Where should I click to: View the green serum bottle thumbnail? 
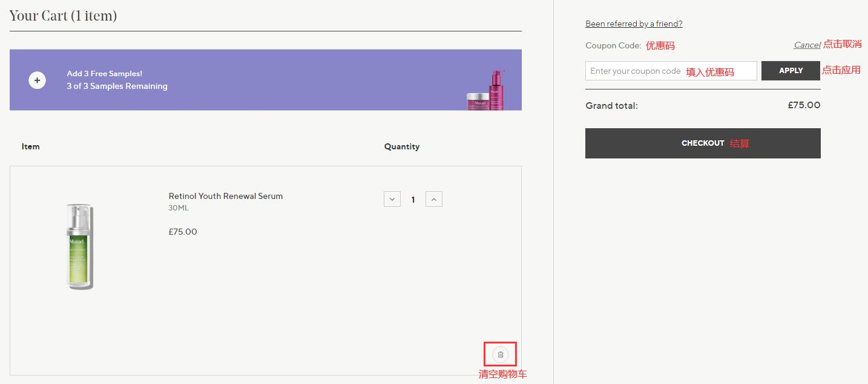[x=81, y=247]
